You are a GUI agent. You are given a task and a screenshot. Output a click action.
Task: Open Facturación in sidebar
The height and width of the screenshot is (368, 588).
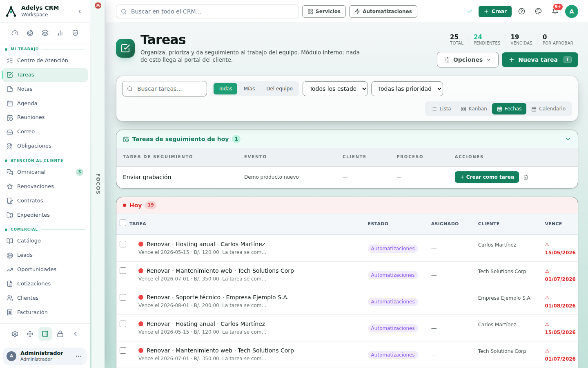pos(45,312)
